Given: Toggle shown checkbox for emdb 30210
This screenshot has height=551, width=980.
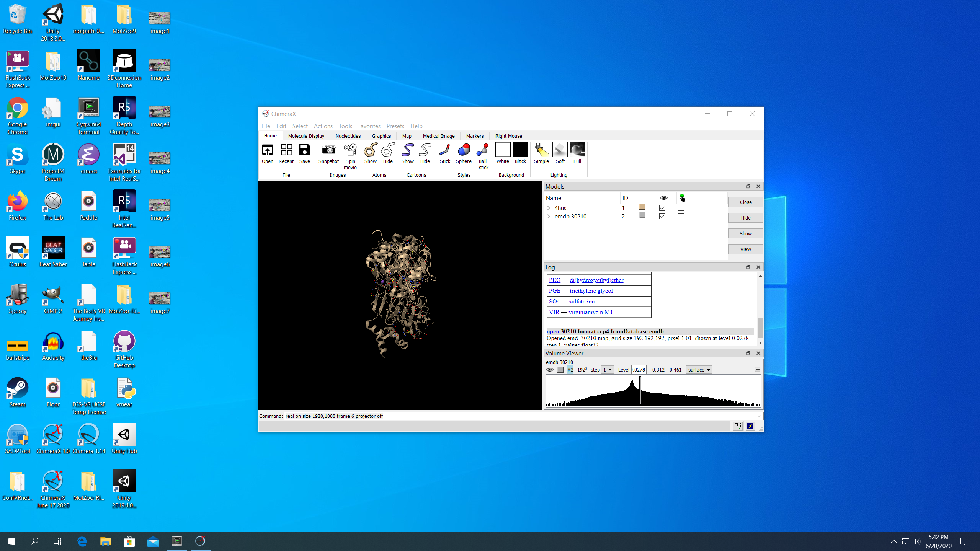Looking at the screenshot, I should coord(662,216).
